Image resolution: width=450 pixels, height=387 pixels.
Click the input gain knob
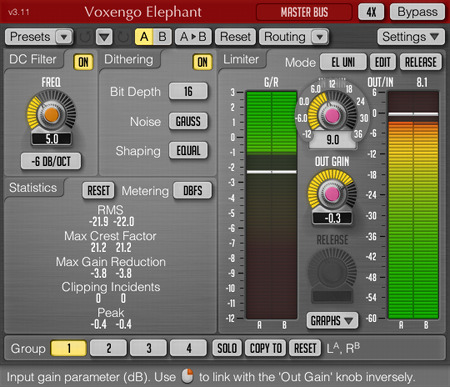pos(332,115)
